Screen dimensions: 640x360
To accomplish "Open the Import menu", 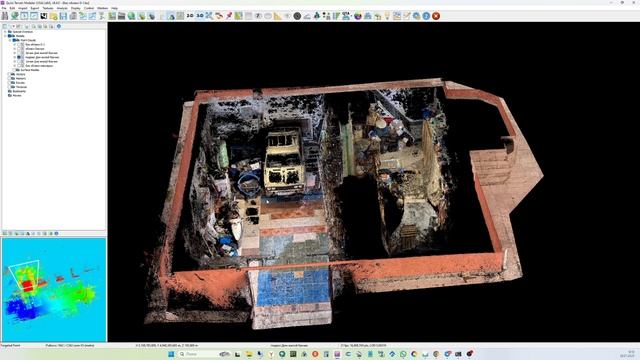I will [x=22, y=8].
